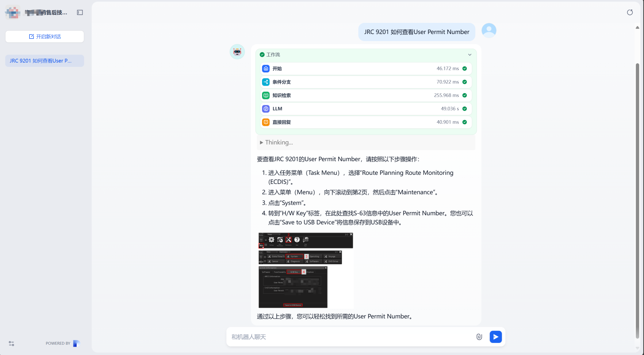
Task: Expand the Thinking... disclosure triangle
Action: (261, 143)
